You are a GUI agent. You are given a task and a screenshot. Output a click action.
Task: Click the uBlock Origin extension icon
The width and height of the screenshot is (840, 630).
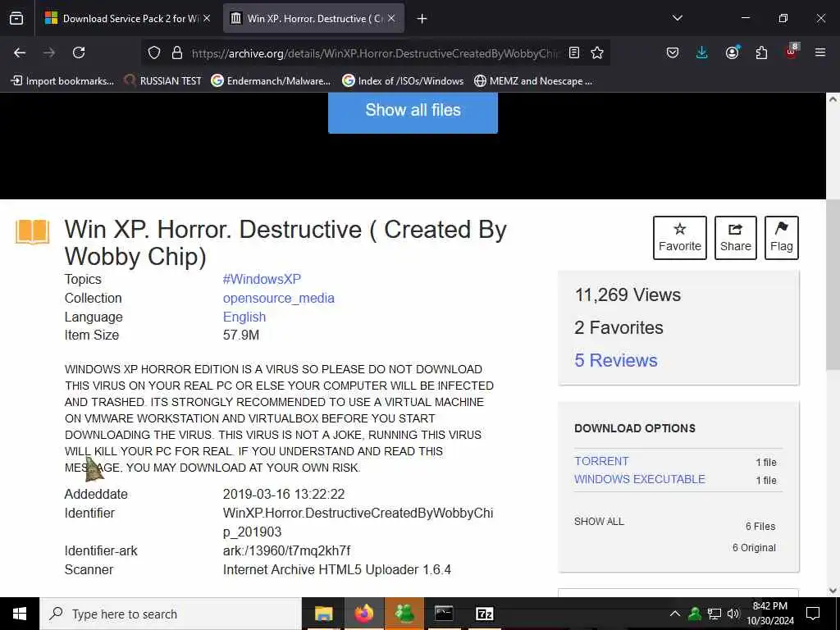tap(792, 52)
